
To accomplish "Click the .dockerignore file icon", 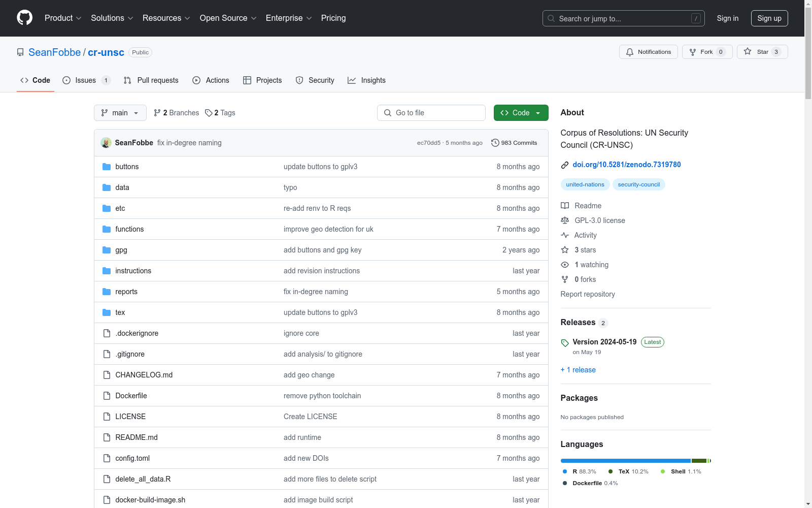I will [x=107, y=333].
